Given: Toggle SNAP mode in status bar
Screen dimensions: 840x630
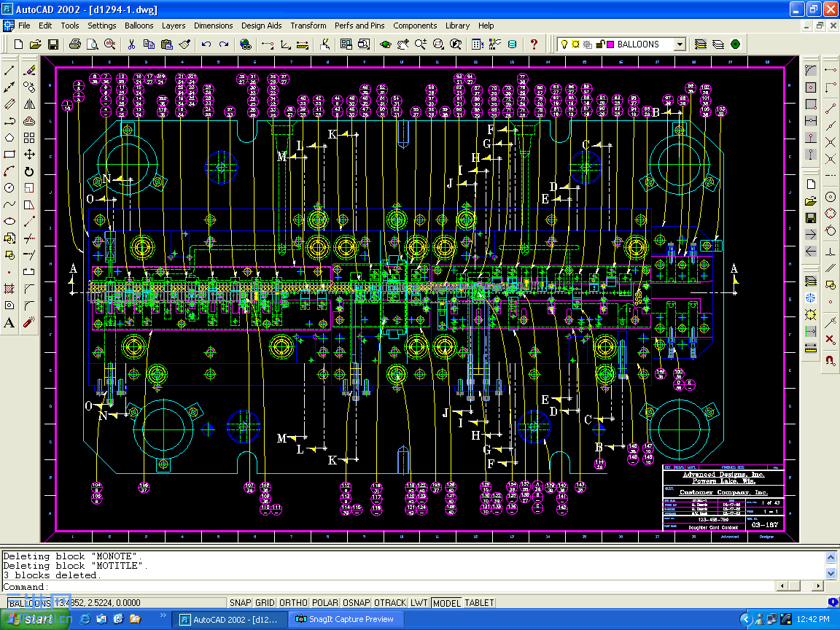Looking at the screenshot, I should (241, 603).
